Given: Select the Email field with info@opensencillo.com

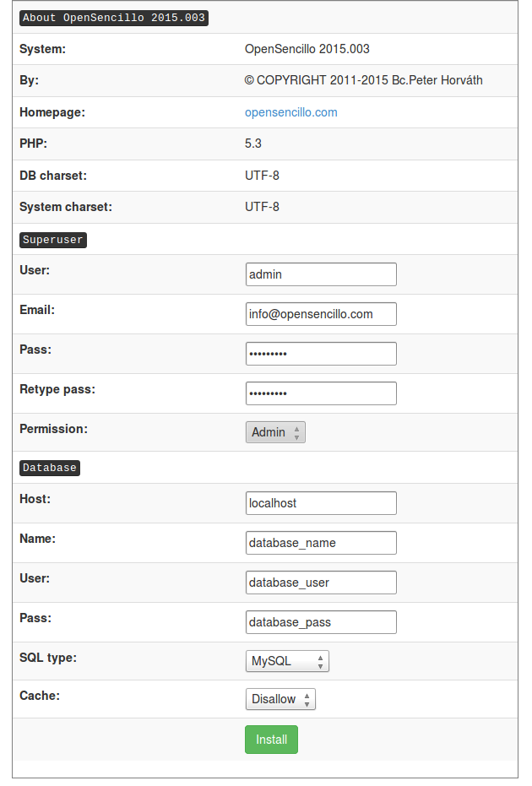Looking at the screenshot, I should click(x=321, y=314).
